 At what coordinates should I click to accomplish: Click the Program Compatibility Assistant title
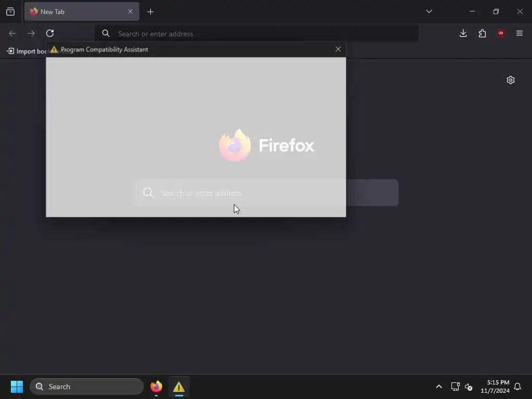click(104, 49)
